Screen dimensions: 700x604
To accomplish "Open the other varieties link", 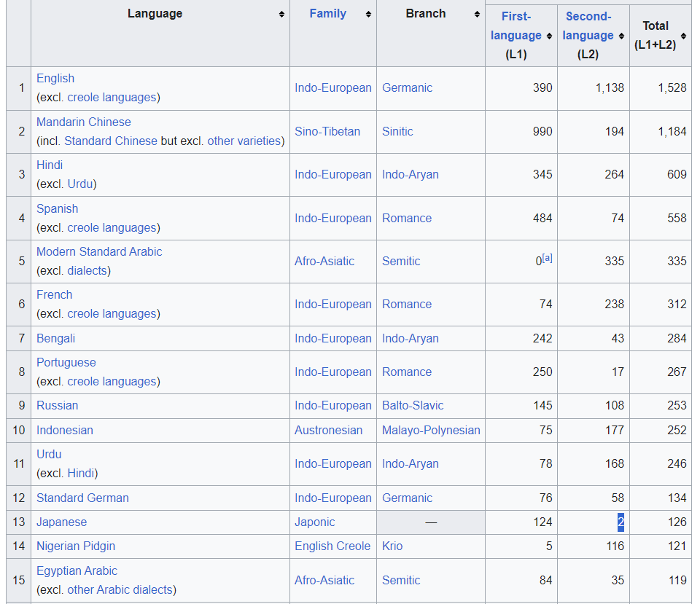I will (x=244, y=141).
